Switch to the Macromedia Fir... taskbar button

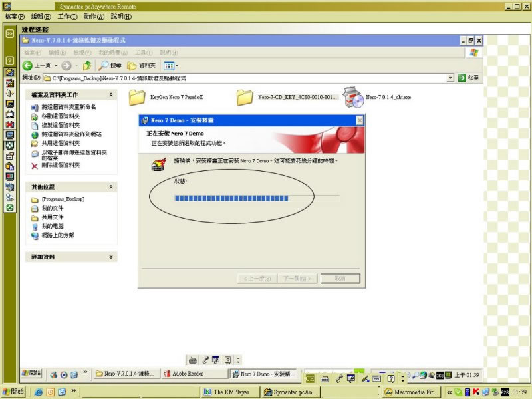pos(412,392)
